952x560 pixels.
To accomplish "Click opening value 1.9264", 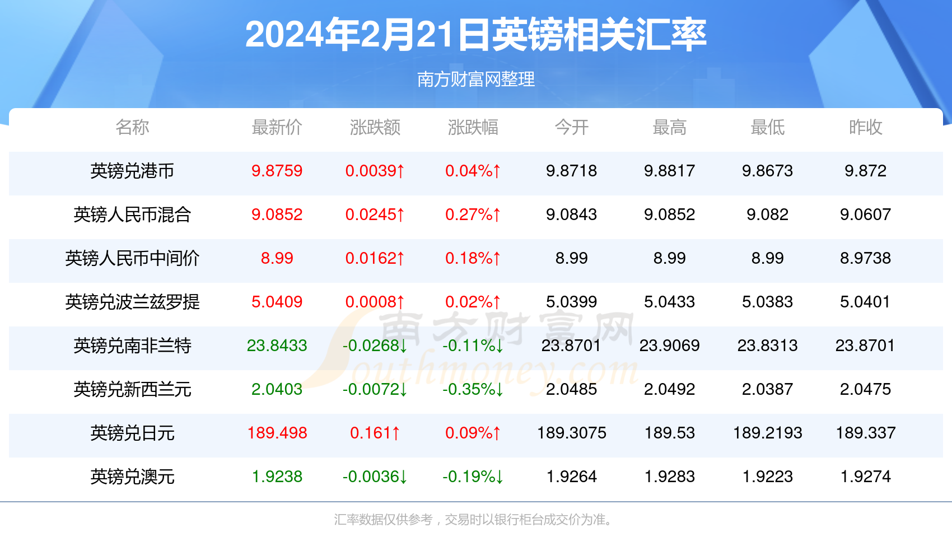I will (572, 477).
